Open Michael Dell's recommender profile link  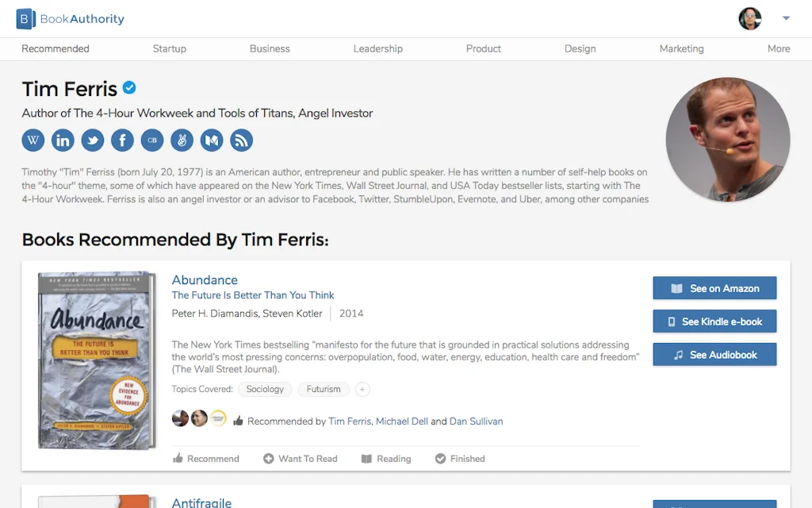401,421
